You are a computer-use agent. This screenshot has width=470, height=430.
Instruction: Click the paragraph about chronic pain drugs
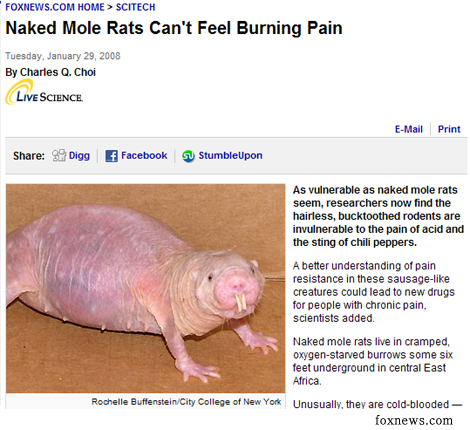374,292
